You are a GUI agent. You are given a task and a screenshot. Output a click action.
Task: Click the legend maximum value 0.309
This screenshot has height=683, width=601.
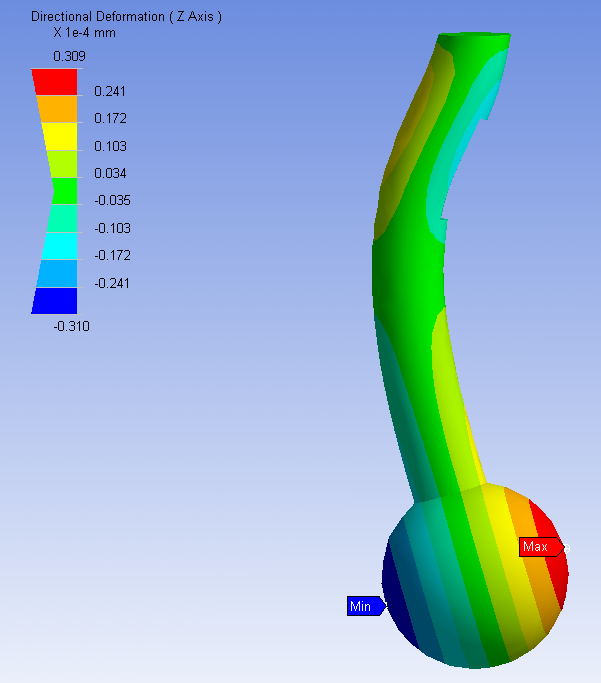pyautogui.click(x=69, y=56)
